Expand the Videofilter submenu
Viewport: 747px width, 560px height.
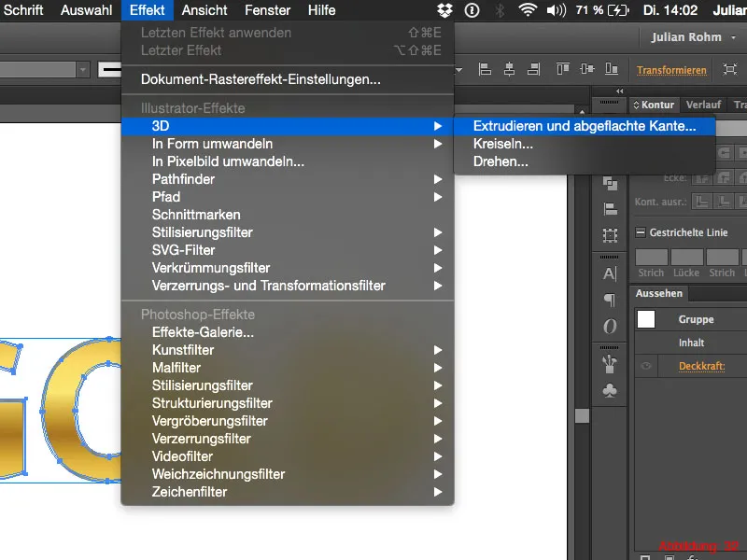coord(288,456)
